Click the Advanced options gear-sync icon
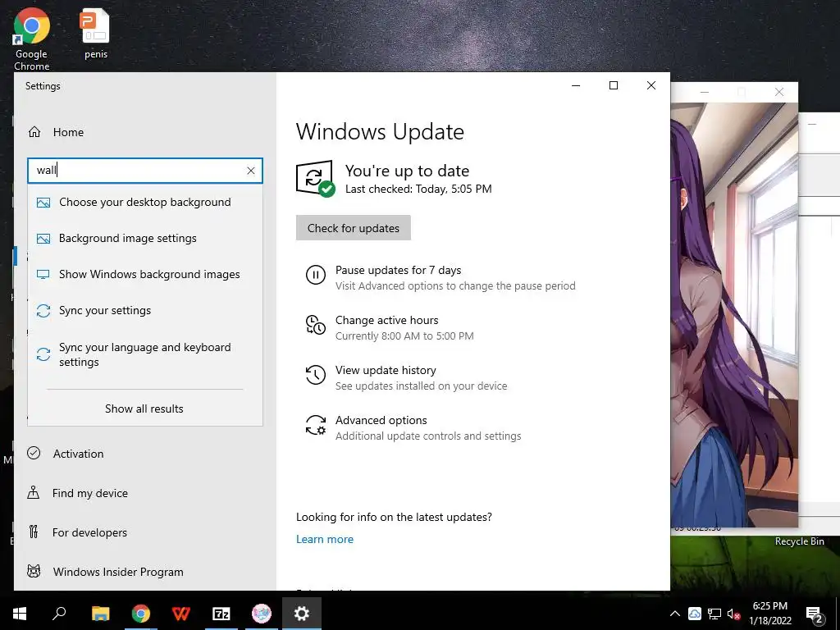This screenshot has width=840, height=630. pyautogui.click(x=316, y=426)
